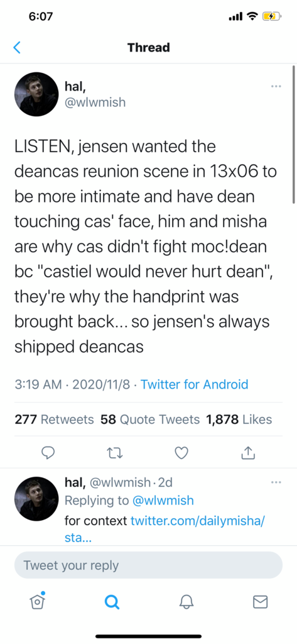Expand more options on the reply tweet

coord(276,482)
